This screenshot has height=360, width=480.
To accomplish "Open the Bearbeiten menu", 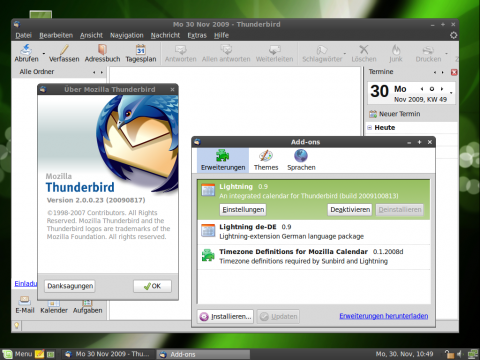I will pos(56,35).
